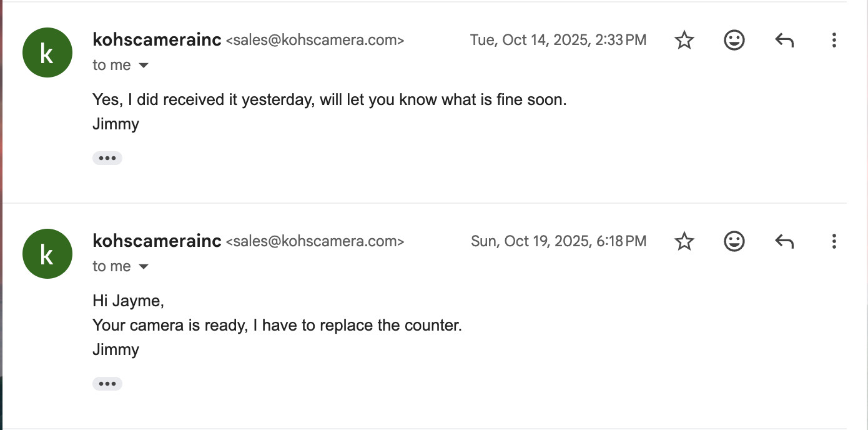Open more options for Oct 14 email
Viewport: 868px width, 430px height.
pos(834,41)
